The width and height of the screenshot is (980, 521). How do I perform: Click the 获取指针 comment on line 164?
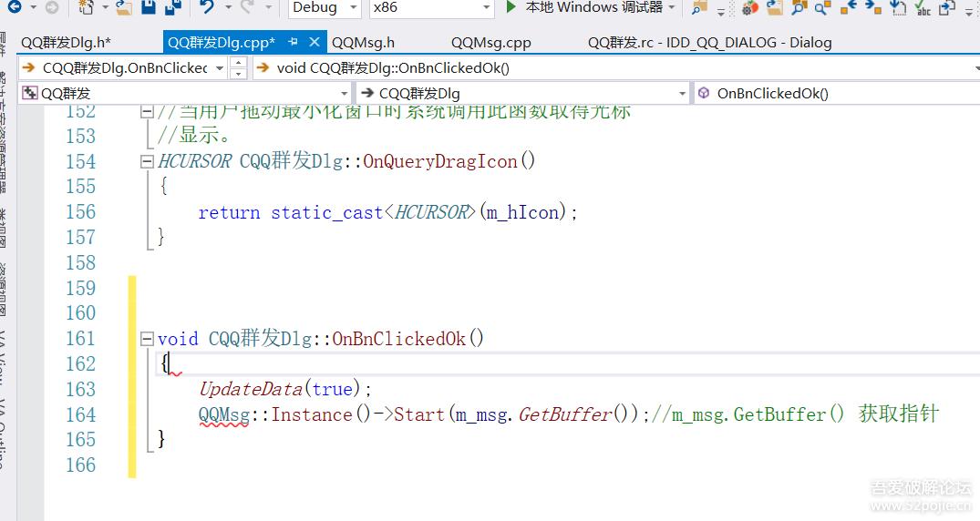click(x=899, y=414)
